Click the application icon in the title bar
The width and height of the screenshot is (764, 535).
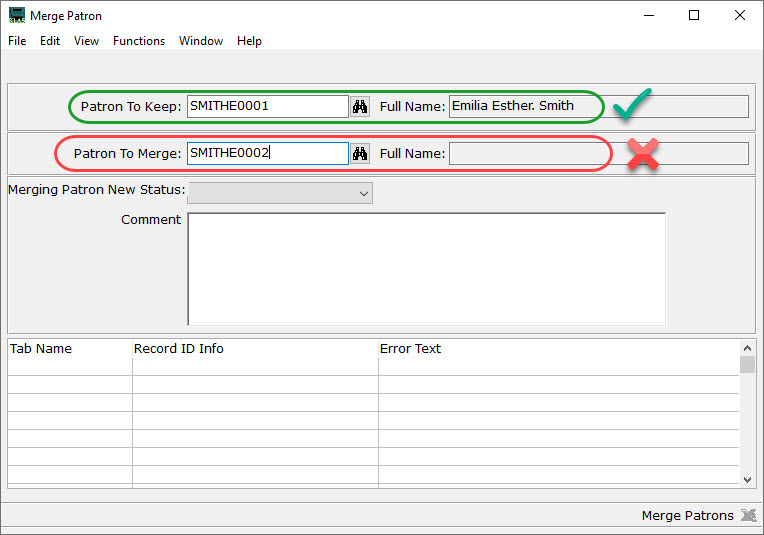pyautogui.click(x=16, y=16)
